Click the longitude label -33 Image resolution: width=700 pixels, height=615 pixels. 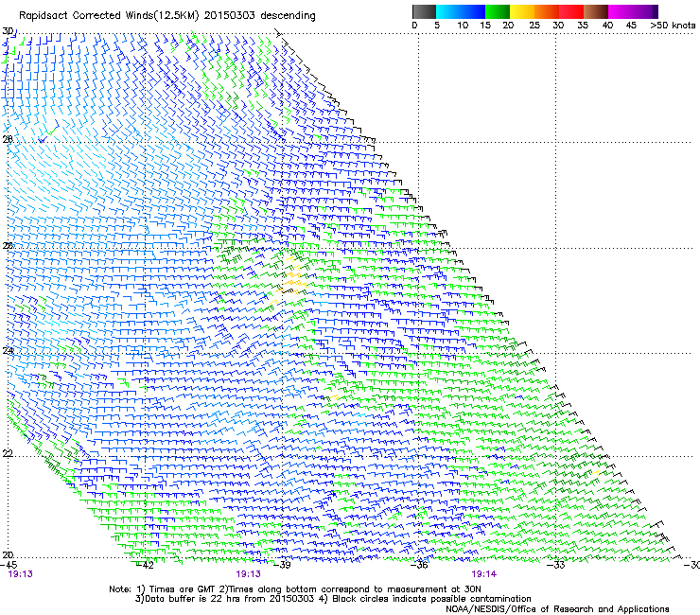coord(556,565)
